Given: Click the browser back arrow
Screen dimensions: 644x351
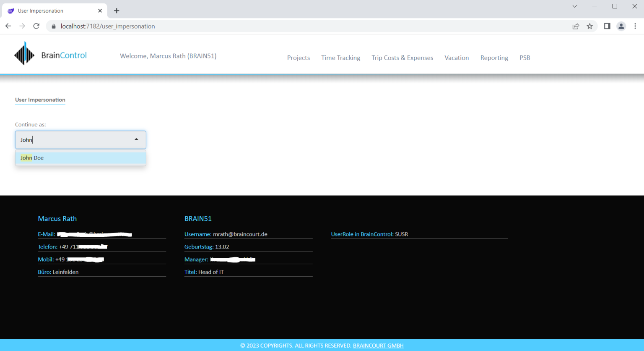Looking at the screenshot, I should (8, 26).
